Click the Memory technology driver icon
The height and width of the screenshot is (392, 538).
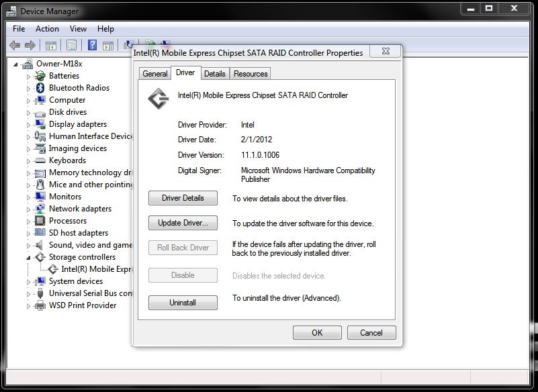coord(40,173)
